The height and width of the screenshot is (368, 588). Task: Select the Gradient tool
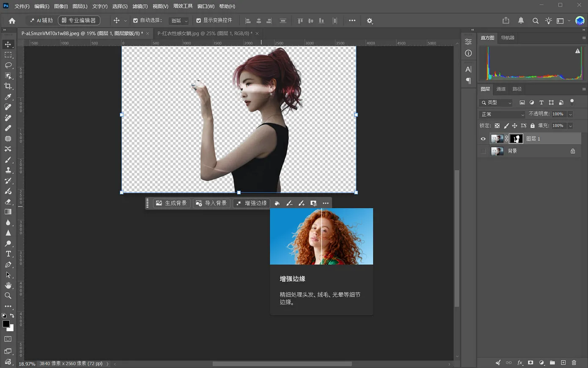[x=8, y=212]
